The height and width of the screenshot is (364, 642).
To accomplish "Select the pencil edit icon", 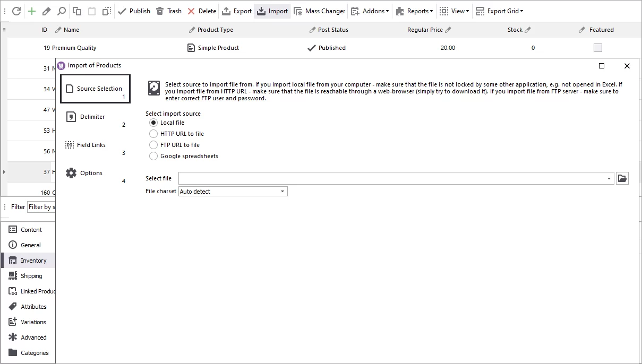I will point(45,11).
